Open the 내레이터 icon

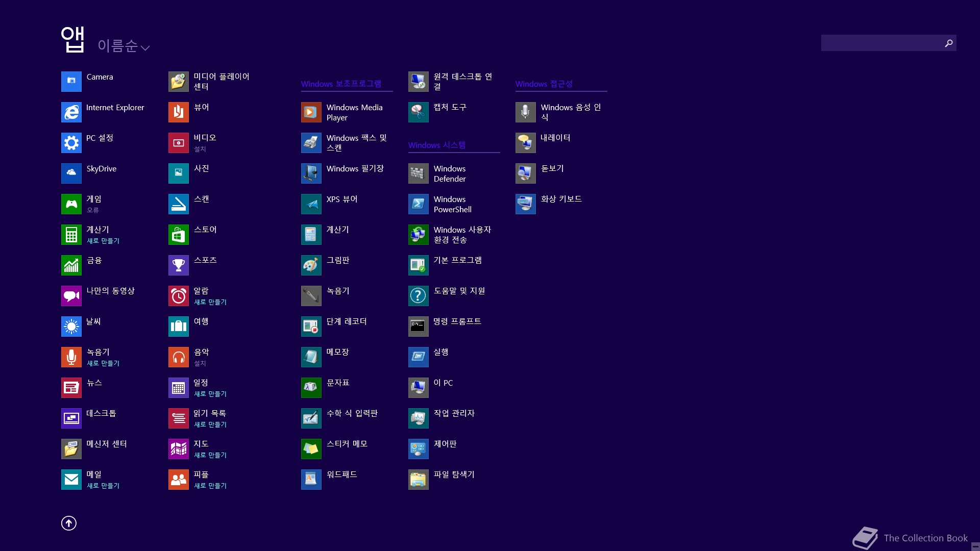[x=526, y=143]
